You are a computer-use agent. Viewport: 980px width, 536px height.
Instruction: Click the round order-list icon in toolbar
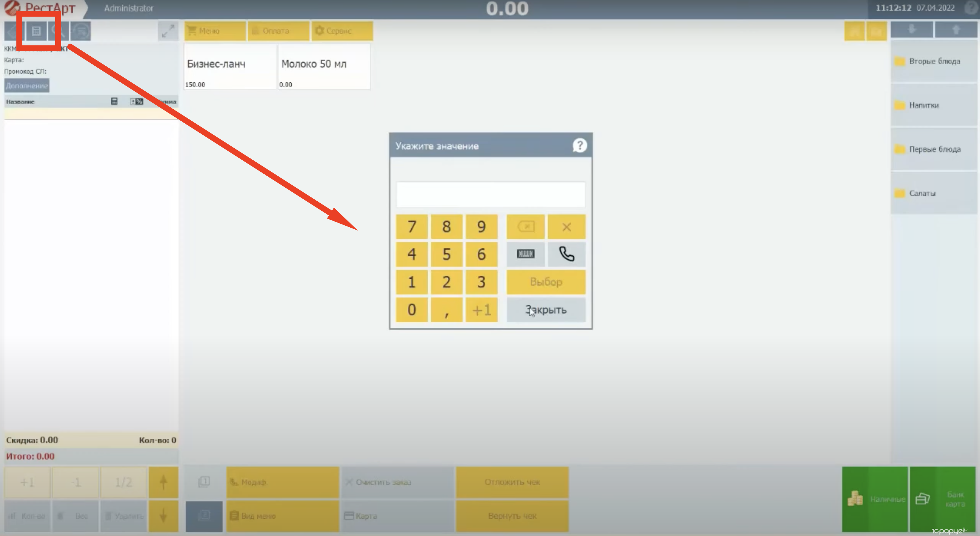(x=81, y=31)
